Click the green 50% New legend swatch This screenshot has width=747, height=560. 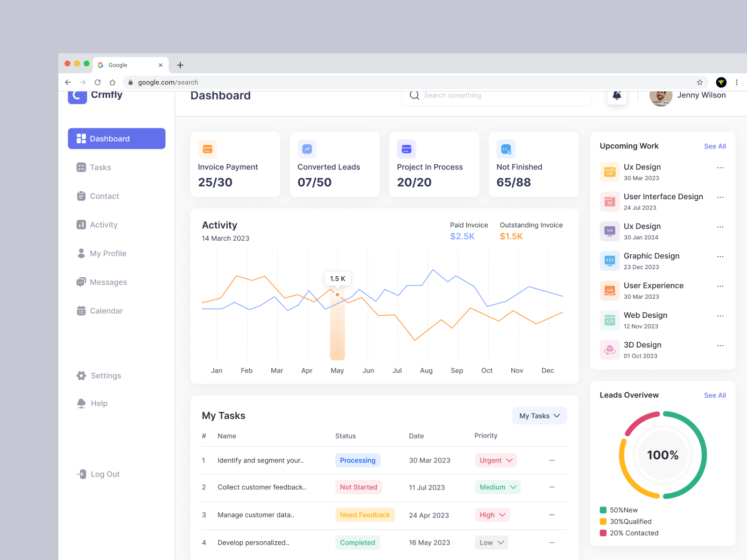click(x=603, y=510)
